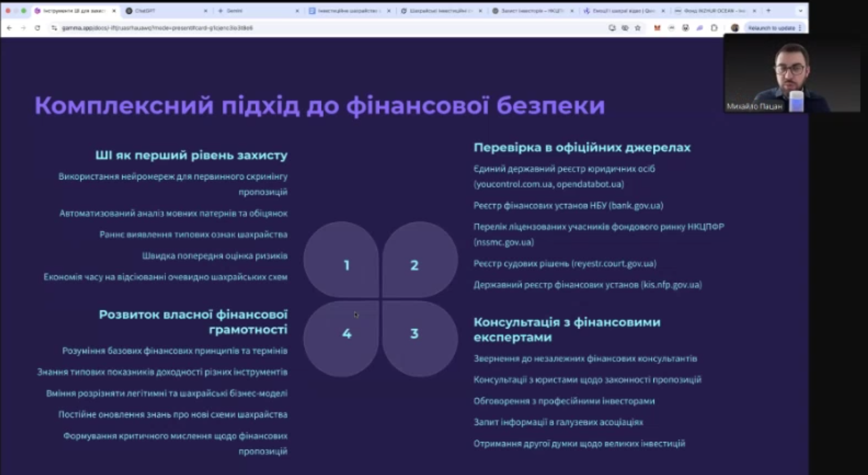This screenshot has width=868, height=475.
Task: Click the heading Консультація з фінансовими експертами
Action: (567, 329)
